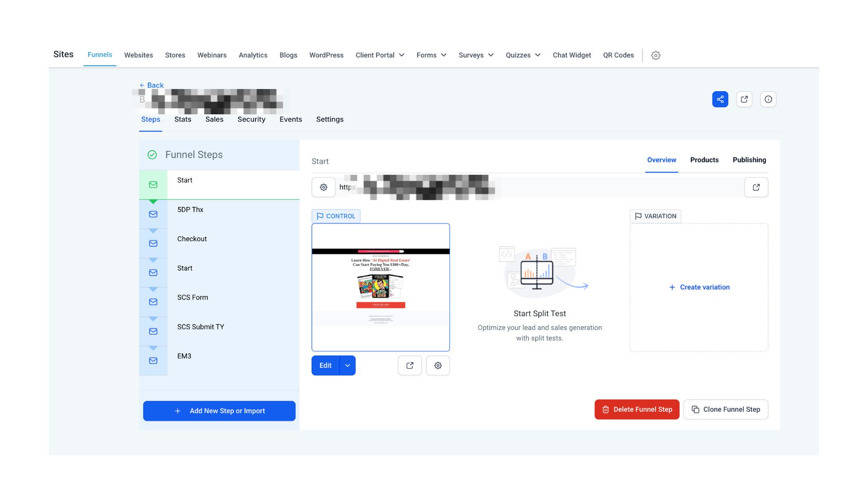The height and width of the screenshot is (488, 868).
Task: Click the envelope icon beside the EM3 step
Action: point(153,361)
